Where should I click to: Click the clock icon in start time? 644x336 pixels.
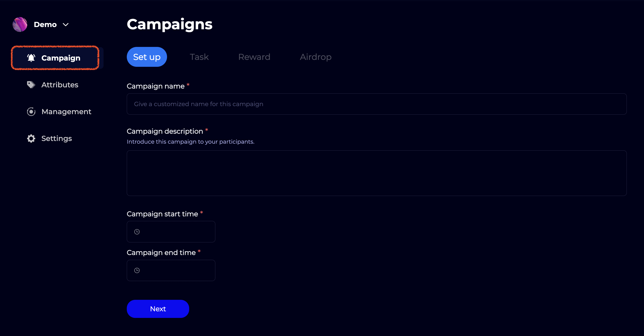(x=137, y=232)
